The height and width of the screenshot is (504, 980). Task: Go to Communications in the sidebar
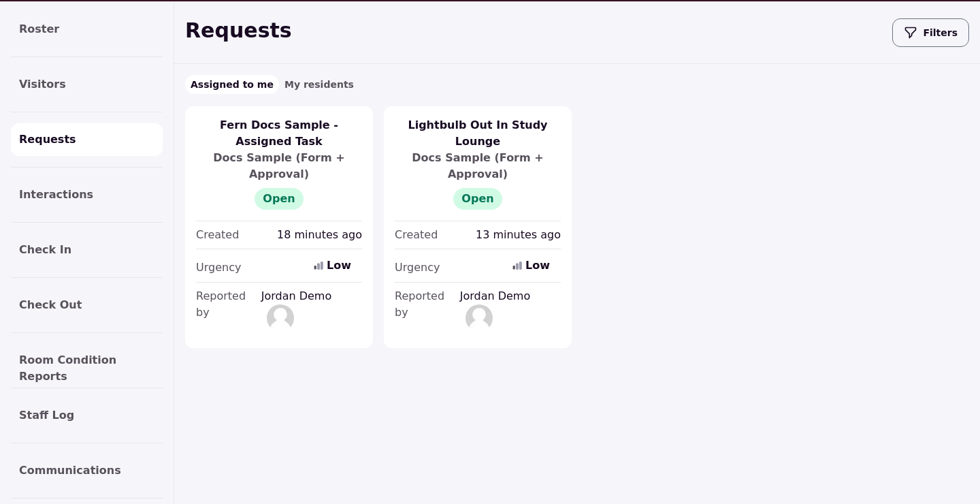click(x=86, y=471)
